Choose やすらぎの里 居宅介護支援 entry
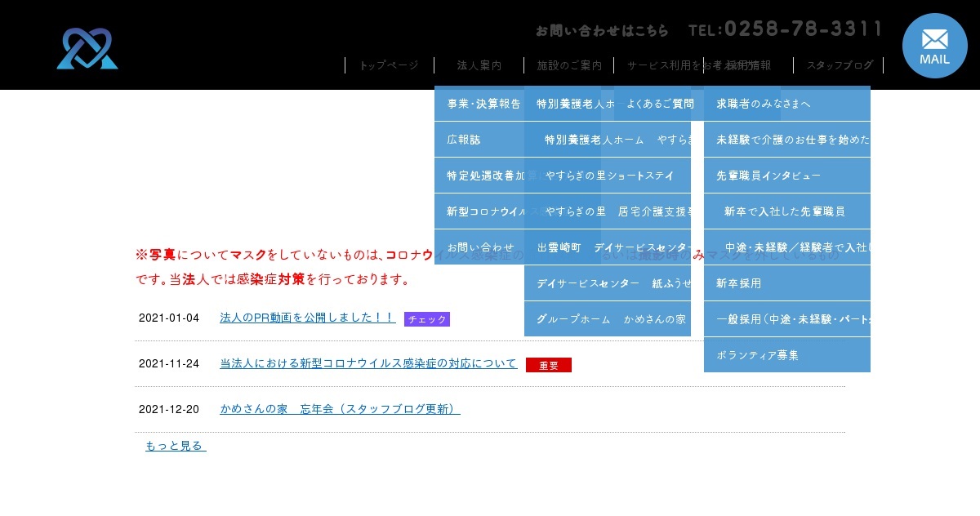980x516 pixels. click(608, 211)
